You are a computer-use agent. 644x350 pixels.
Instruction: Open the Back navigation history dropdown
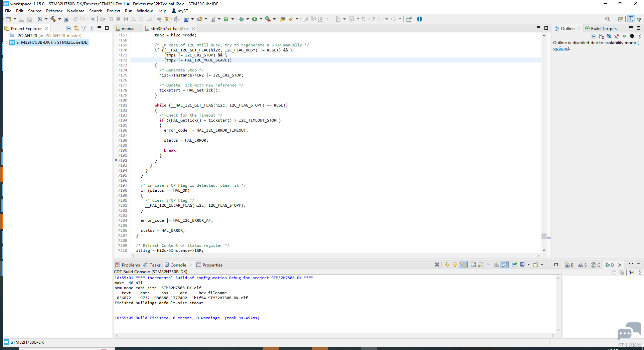386,19
